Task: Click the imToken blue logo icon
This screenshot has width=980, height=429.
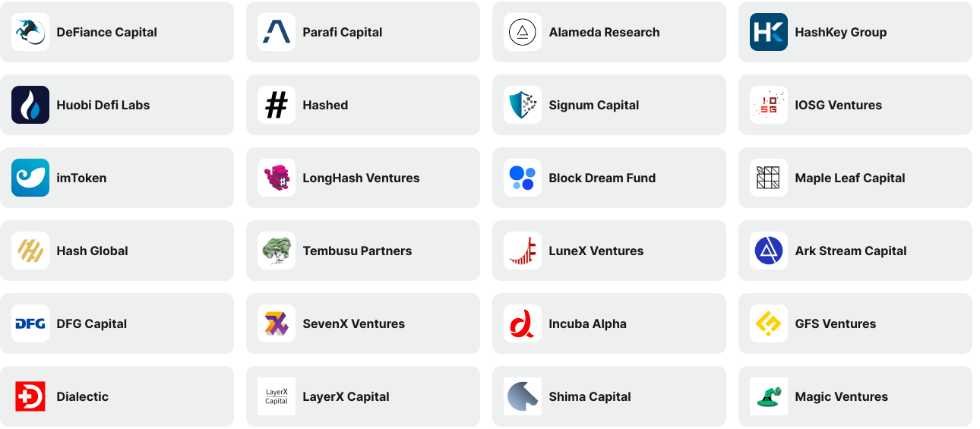Action: (30, 178)
